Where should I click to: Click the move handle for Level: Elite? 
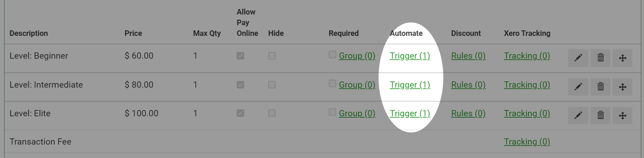tap(623, 115)
